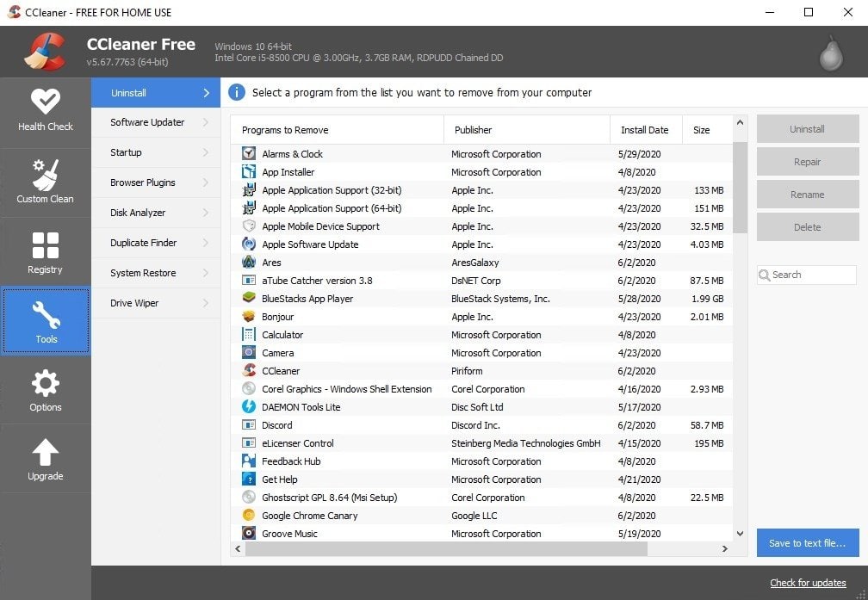The image size is (868, 600).
Task: Open the Health Check heart icon
Action: (45, 102)
